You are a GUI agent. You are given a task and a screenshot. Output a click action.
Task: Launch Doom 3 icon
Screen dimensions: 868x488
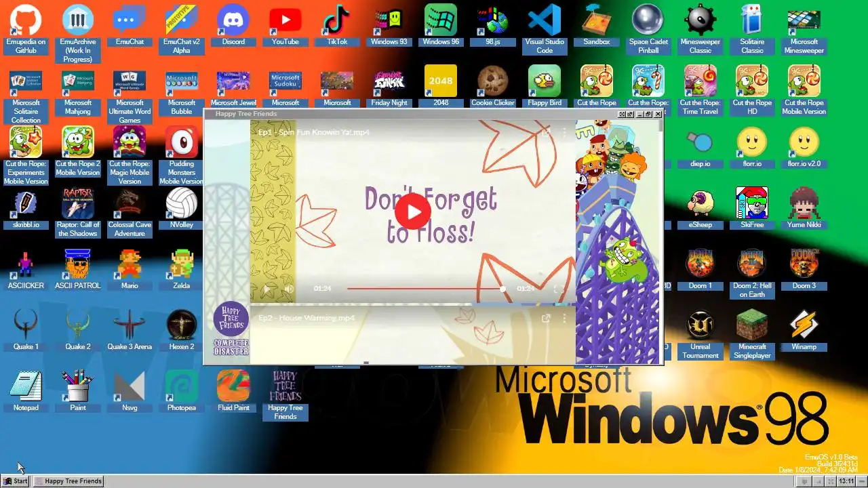(x=804, y=269)
